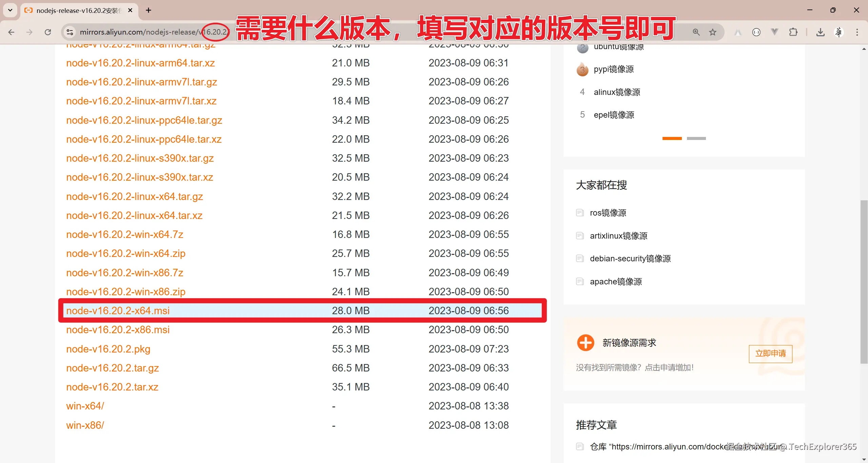
Task: Open a new tab with plus button
Action: 149,10
